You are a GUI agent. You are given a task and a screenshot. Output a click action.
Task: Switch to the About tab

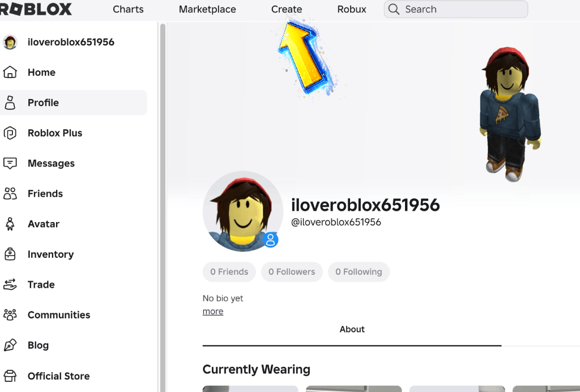point(352,329)
